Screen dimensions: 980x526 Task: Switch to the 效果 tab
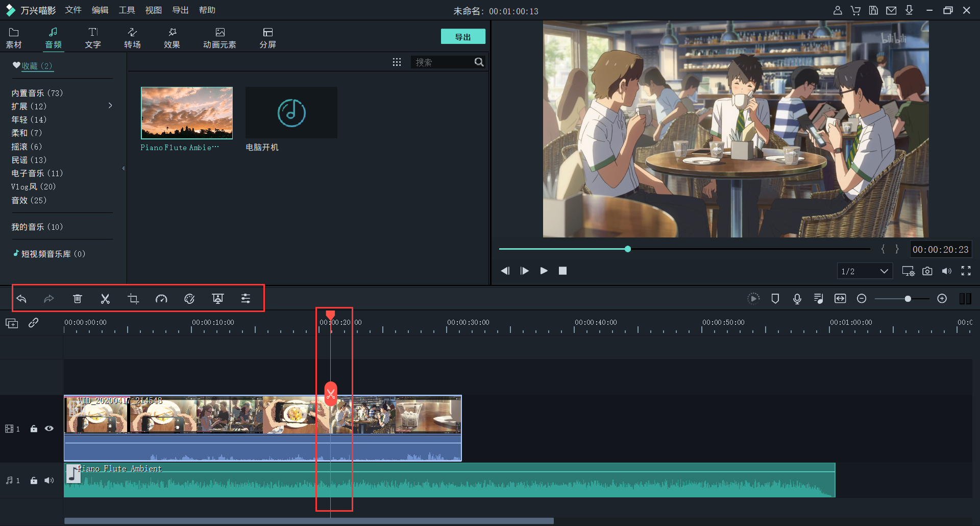(172, 38)
